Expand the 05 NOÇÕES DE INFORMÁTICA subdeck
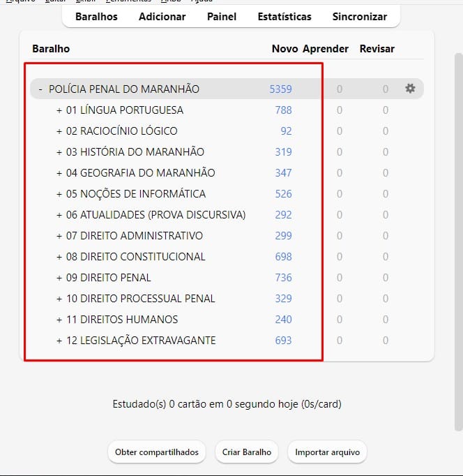Screen dimensions: 463x476 pyautogui.click(x=59, y=194)
